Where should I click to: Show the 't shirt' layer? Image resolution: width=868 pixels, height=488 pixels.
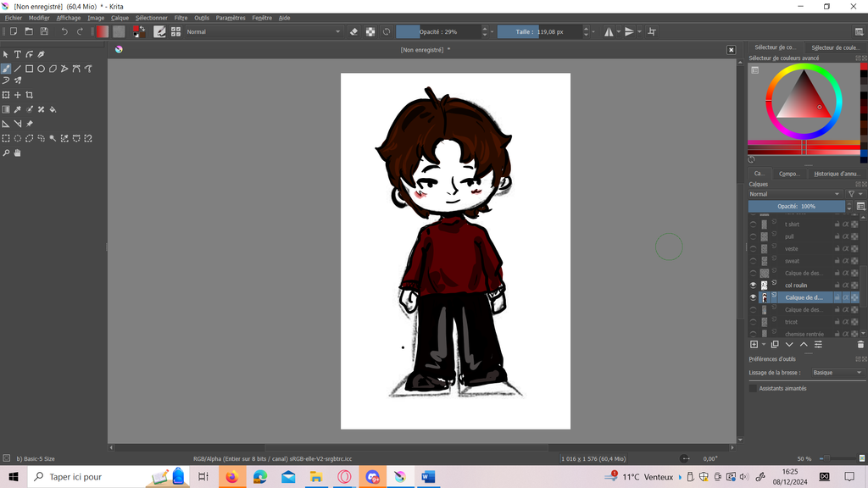754,225
